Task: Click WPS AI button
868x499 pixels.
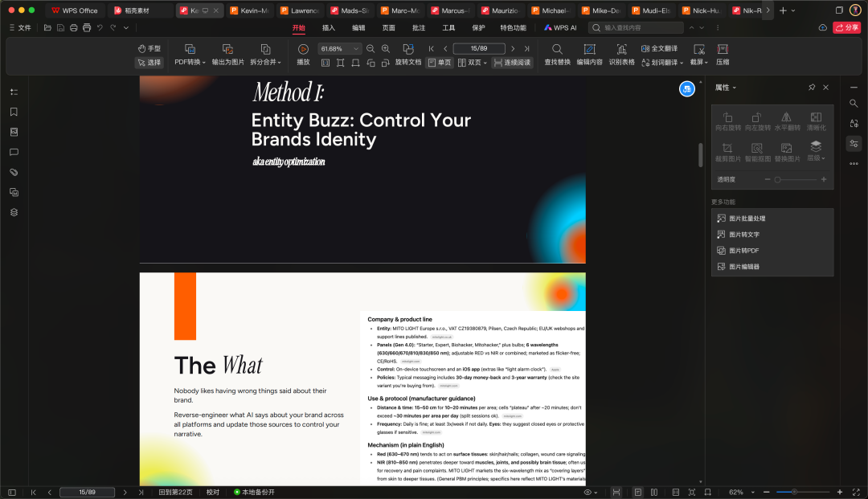Action: [560, 27]
